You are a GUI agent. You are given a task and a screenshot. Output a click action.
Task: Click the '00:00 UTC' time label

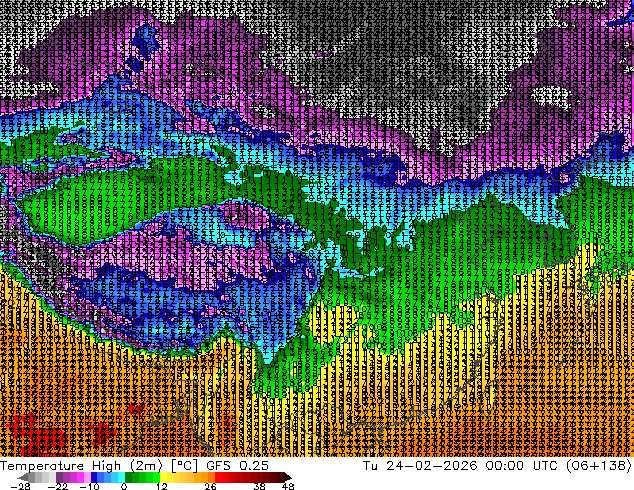(x=521, y=466)
